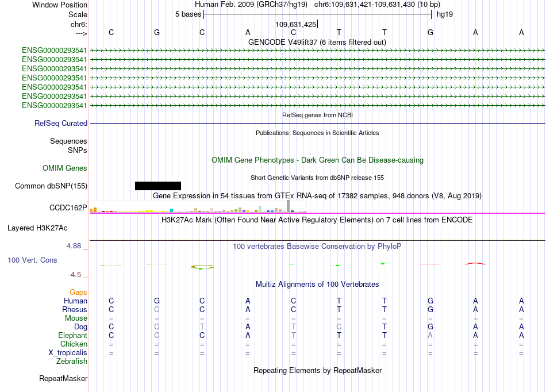The width and height of the screenshot is (546, 392).
Task: Open the H3K27Ac Mark ENCODE track title
Action: [317, 220]
